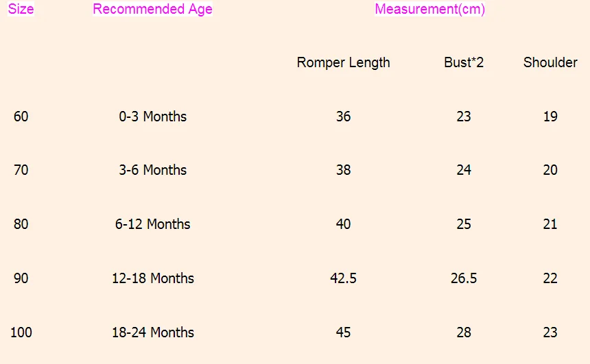This screenshot has height=364, width=590.
Task: Select the 0-3 Months age cell
Action: click(x=152, y=117)
